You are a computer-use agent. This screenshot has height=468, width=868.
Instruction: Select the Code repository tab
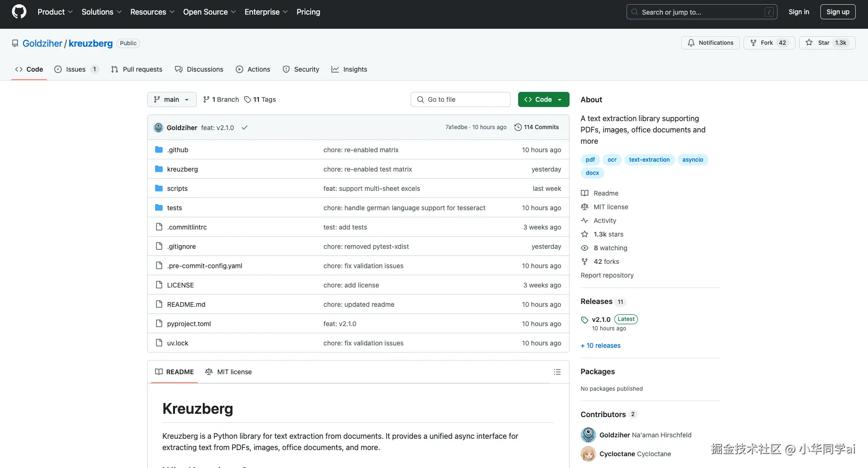(29, 69)
